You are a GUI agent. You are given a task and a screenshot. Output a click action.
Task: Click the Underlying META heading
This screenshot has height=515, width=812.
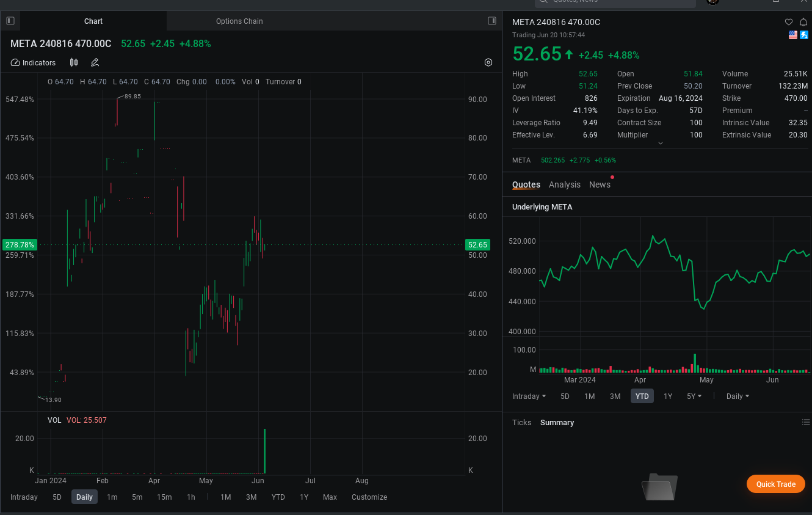point(542,206)
